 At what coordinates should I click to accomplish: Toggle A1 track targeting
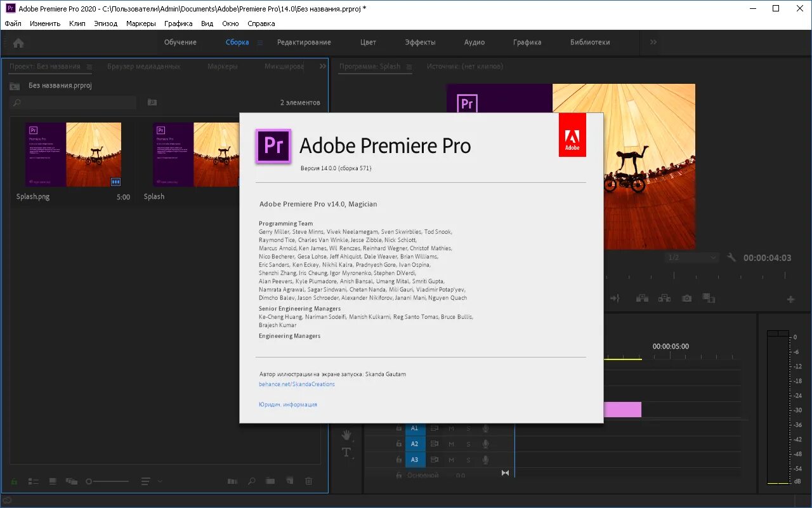[414, 428]
